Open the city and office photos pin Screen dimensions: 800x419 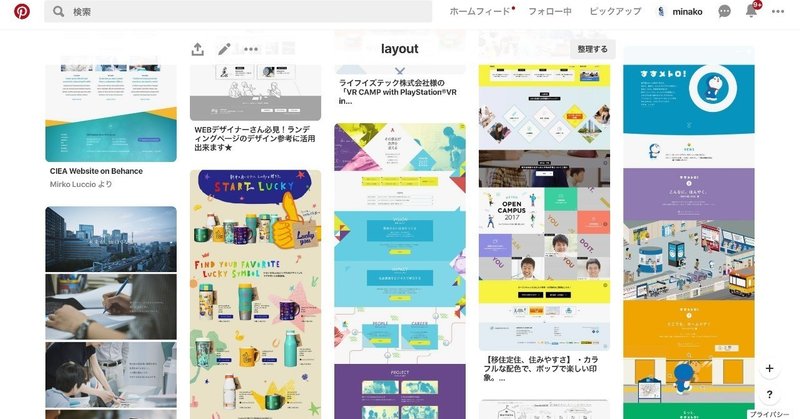click(111, 312)
